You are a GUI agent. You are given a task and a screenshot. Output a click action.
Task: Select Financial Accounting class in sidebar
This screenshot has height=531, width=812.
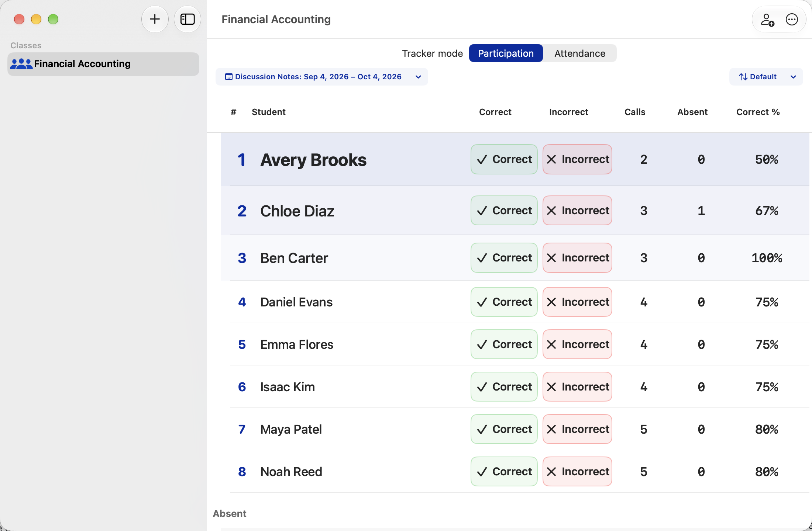103,64
